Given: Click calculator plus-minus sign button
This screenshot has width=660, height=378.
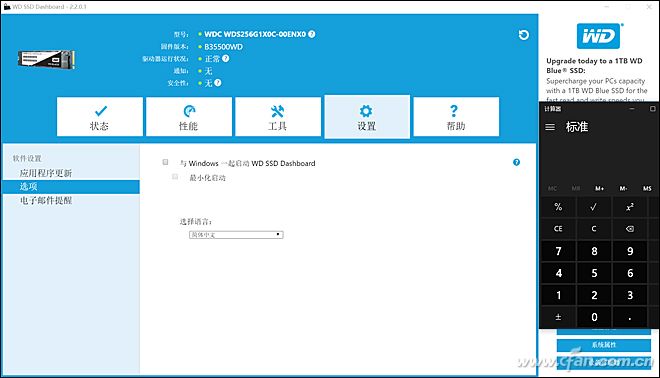Looking at the screenshot, I should coord(558,317).
